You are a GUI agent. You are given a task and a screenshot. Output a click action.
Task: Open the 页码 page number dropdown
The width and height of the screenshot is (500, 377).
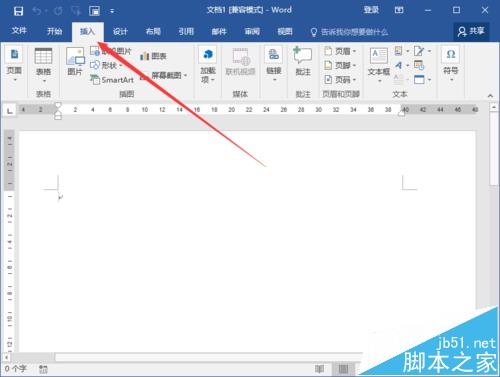pos(341,80)
